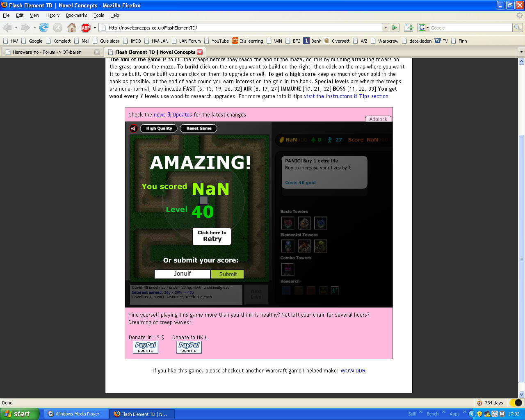The width and height of the screenshot is (525, 420).
Task: Click here to Retry button
Action: [212, 236]
